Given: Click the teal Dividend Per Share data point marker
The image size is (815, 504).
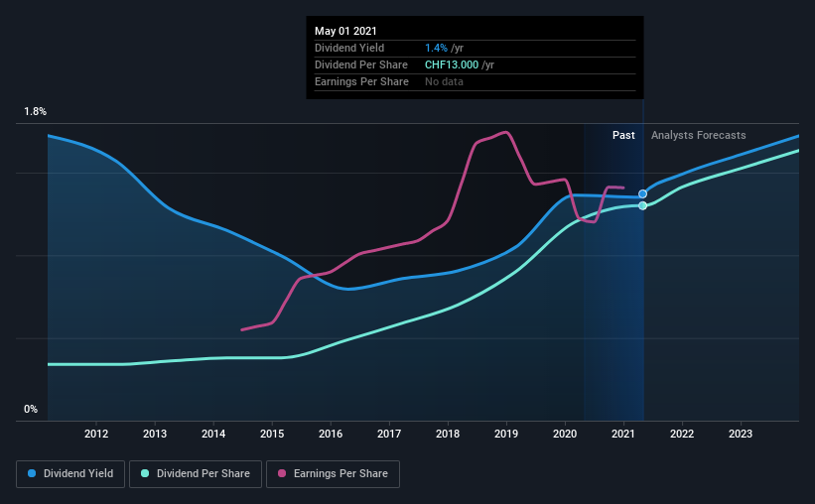Looking at the screenshot, I should click(643, 205).
